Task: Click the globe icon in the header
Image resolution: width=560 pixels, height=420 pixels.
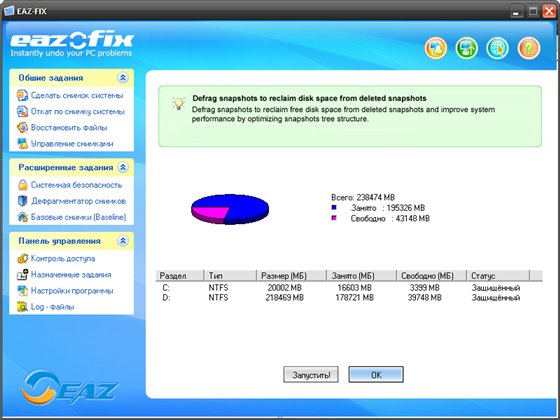Action: click(498, 48)
